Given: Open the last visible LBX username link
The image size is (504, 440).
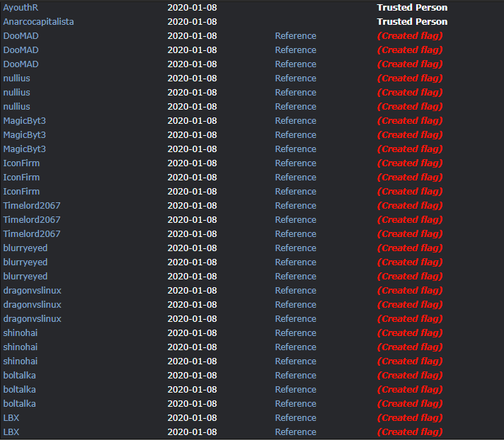Looking at the screenshot, I should click(11, 432).
